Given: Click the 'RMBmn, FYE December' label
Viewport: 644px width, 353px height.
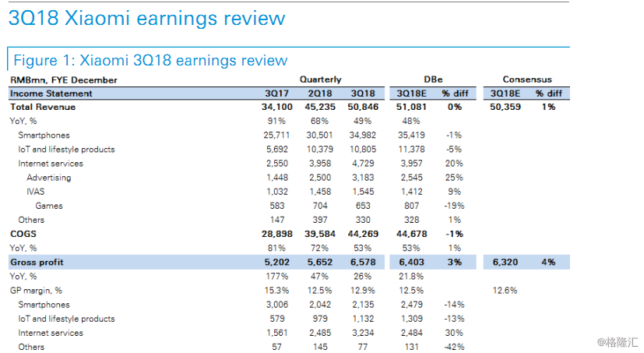Looking at the screenshot, I should coord(64,80).
